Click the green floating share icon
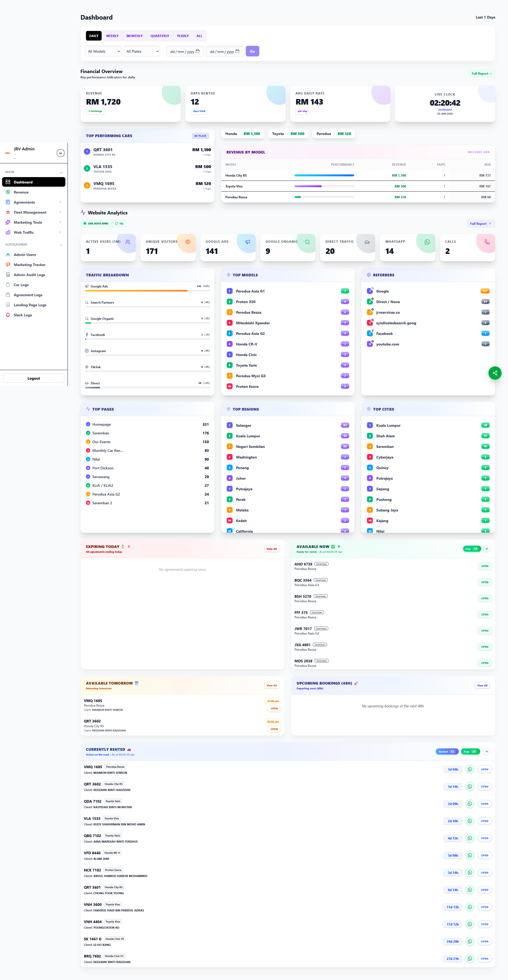The width and height of the screenshot is (508, 980). 495,373
